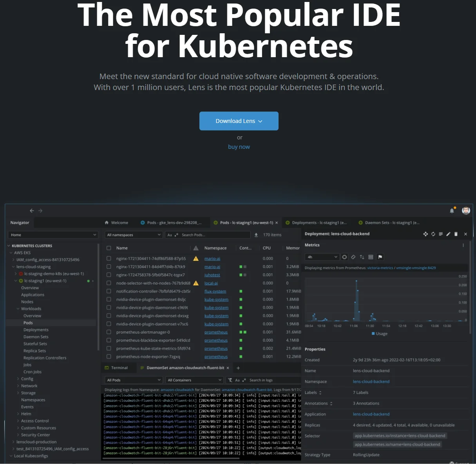Click the back navigation arrow in Lens
476x464 pixels.
click(x=32, y=211)
